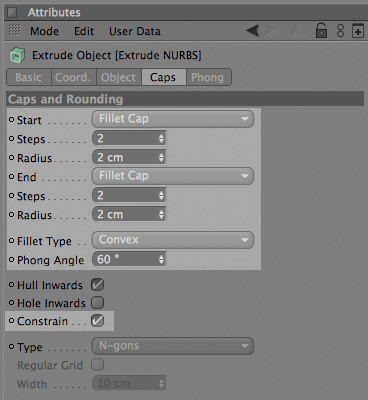The image size is (368, 400).
Task: Open the Mode menu
Action: pyautogui.click(x=44, y=31)
